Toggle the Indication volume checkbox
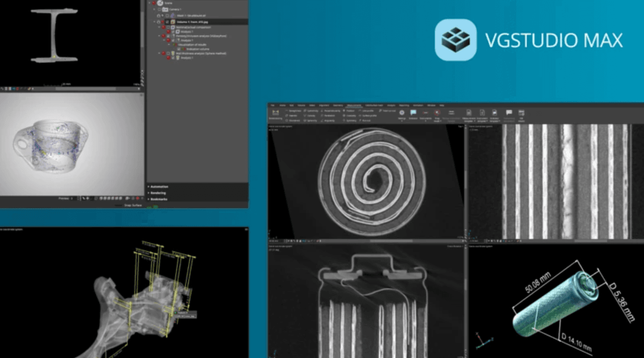 pos(178,49)
